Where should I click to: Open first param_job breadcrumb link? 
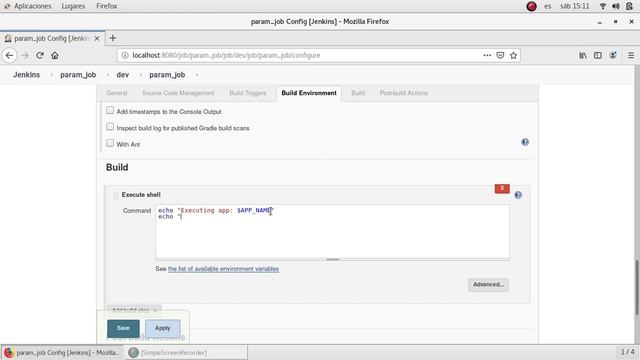click(78, 75)
